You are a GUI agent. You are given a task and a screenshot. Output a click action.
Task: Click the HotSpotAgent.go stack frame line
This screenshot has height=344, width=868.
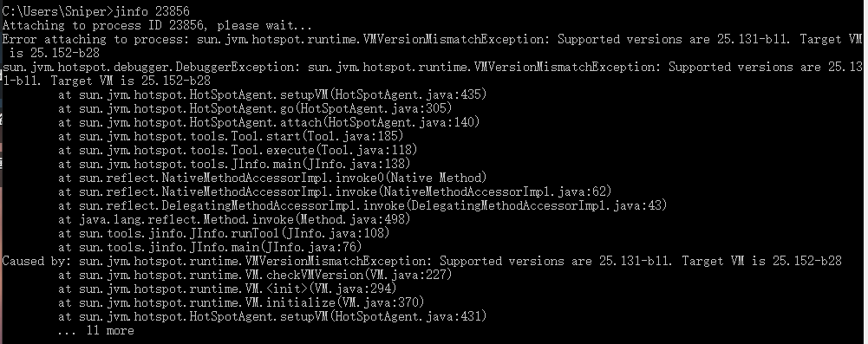(255, 108)
